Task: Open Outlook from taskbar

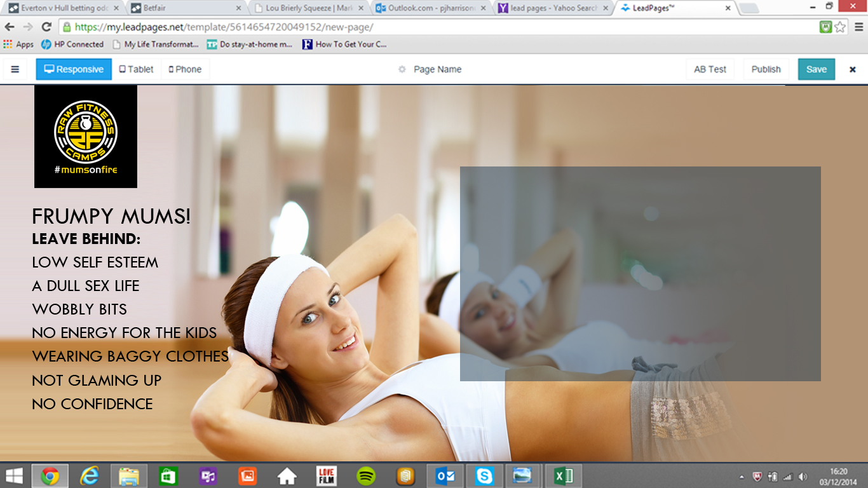Action: click(445, 476)
